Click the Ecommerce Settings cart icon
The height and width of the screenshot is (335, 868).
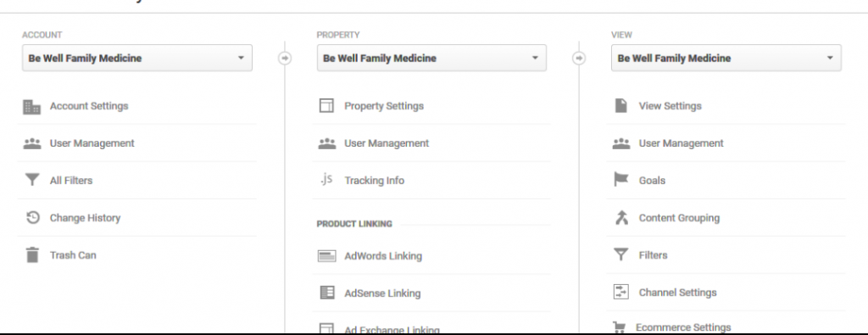pyautogui.click(x=620, y=327)
